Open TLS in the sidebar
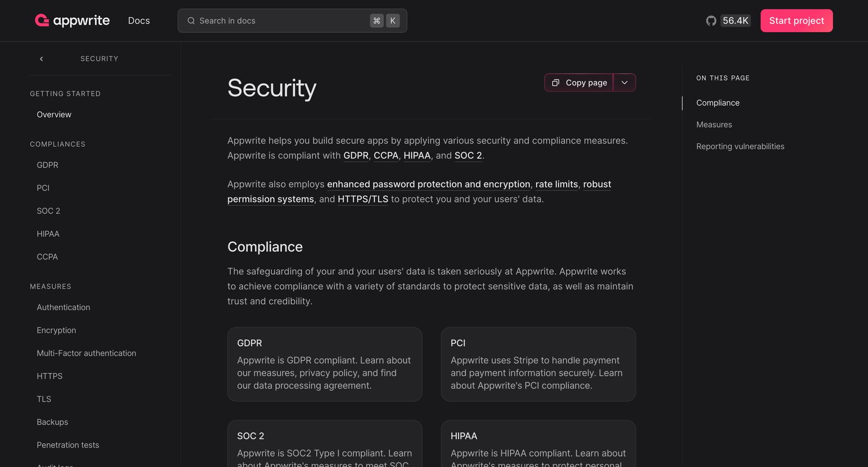This screenshot has width=868, height=467. [44, 399]
